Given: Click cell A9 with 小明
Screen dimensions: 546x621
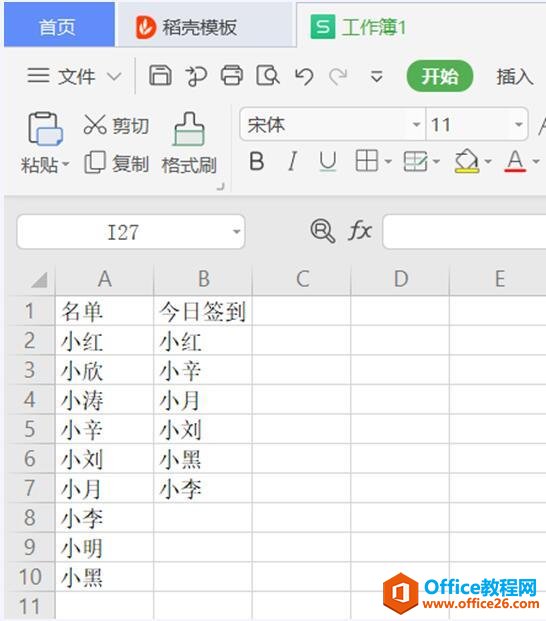Looking at the screenshot, I should point(105,547).
